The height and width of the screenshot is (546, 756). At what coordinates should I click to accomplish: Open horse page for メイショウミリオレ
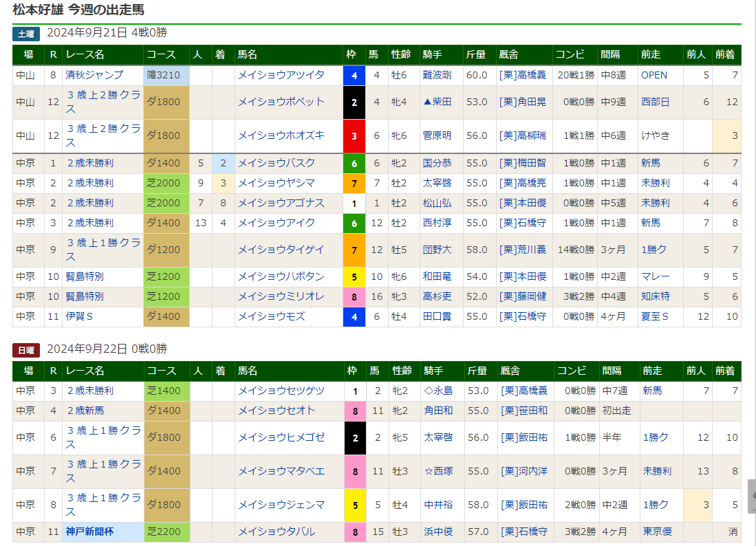[281, 296]
